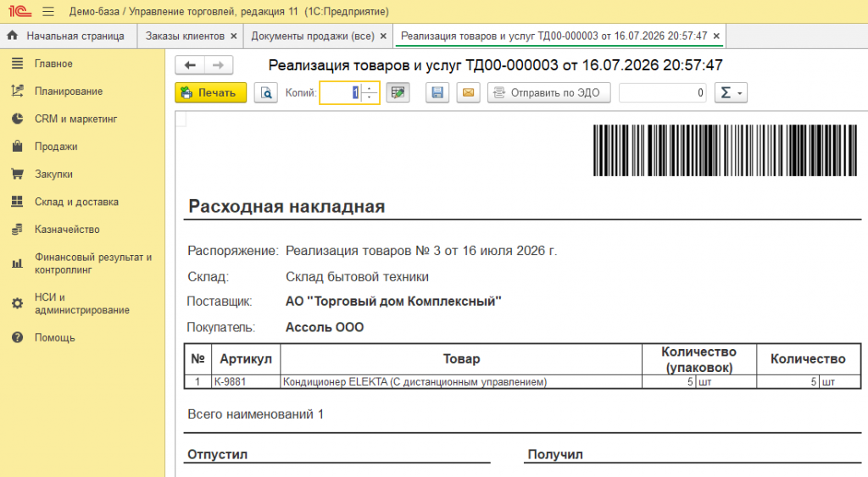Click the Казначейство coins icon

click(18, 229)
